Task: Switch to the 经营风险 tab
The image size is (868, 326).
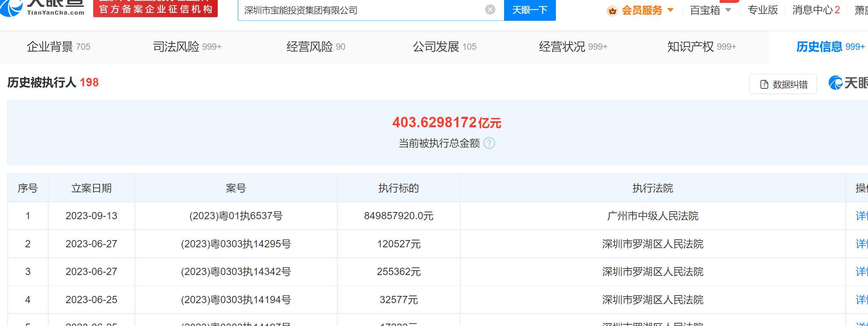Action: pos(316,47)
